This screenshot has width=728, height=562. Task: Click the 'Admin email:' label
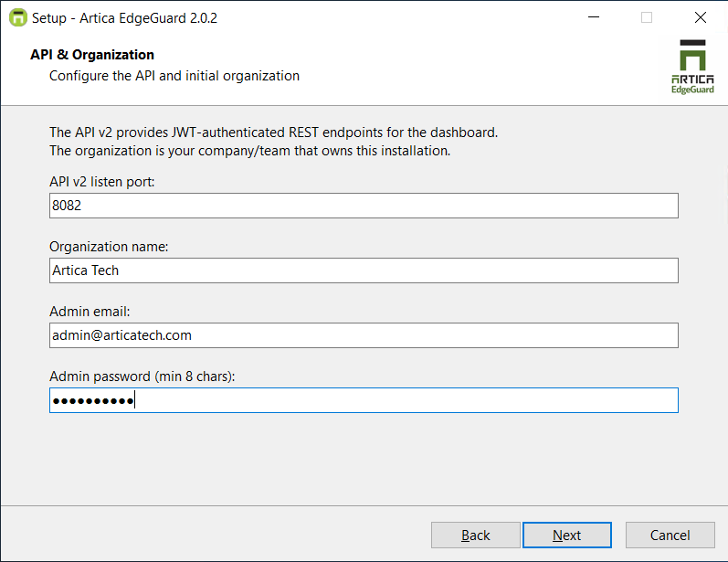click(90, 312)
